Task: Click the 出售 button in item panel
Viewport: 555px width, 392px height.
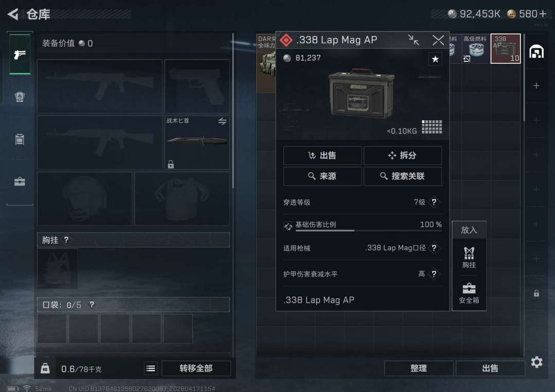Action: (x=322, y=155)
